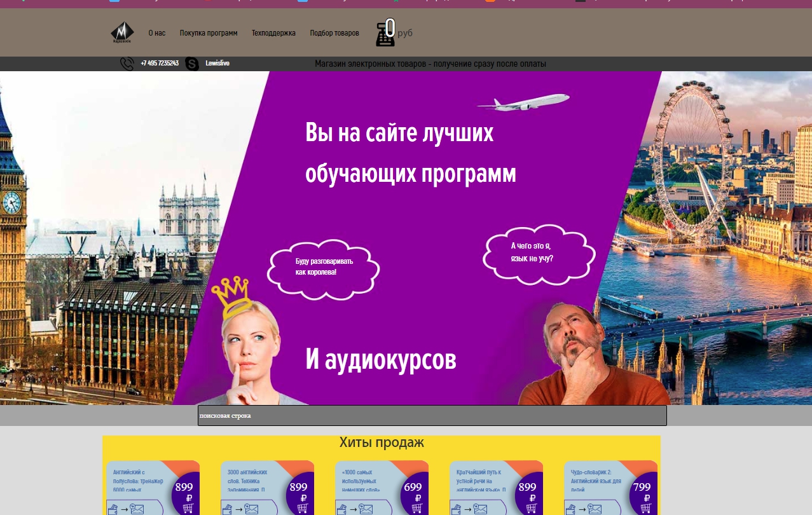Click banner text 'И аудиокурсов'
Image resolution: width=812 pixels, height=515 pixels.
[381, 360]
